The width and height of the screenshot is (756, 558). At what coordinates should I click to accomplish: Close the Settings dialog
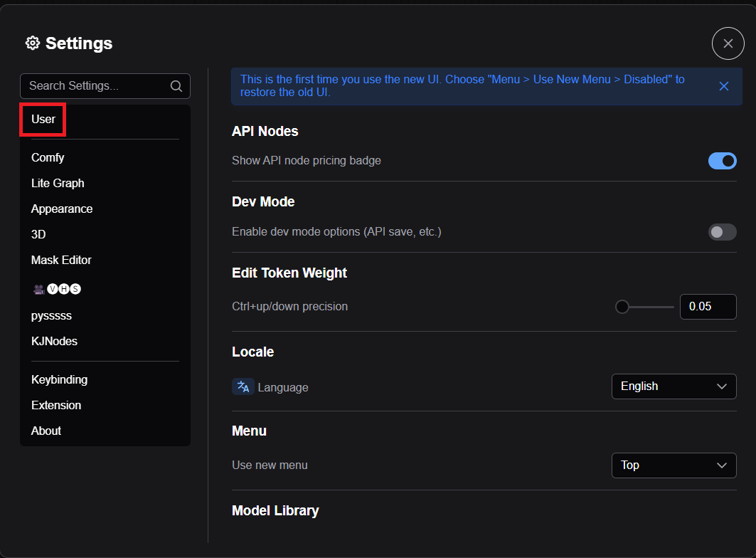pyautogui.click(x=728, y=43)
